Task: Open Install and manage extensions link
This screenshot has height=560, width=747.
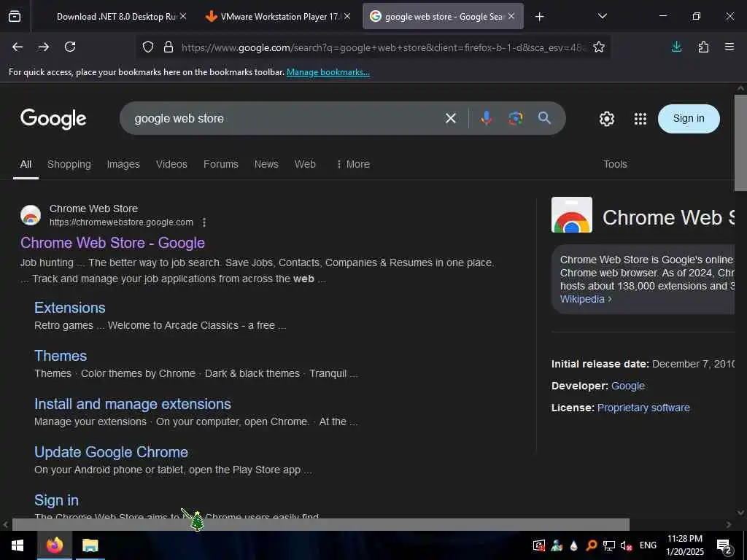Action: [133, 404]
